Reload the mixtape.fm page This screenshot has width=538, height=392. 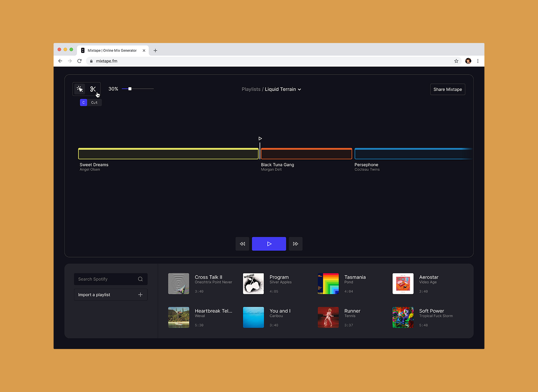[79, 61]
